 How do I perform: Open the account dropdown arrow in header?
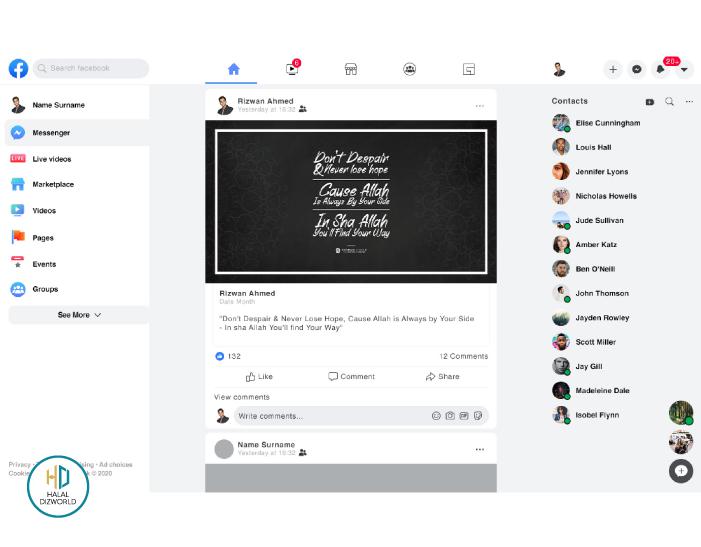684,69
